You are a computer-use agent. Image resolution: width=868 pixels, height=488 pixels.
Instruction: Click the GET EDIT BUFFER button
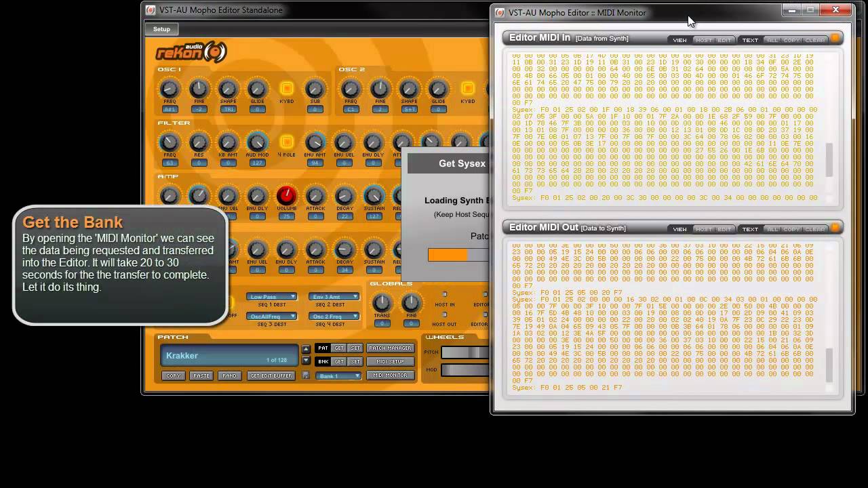coord(271,375)
